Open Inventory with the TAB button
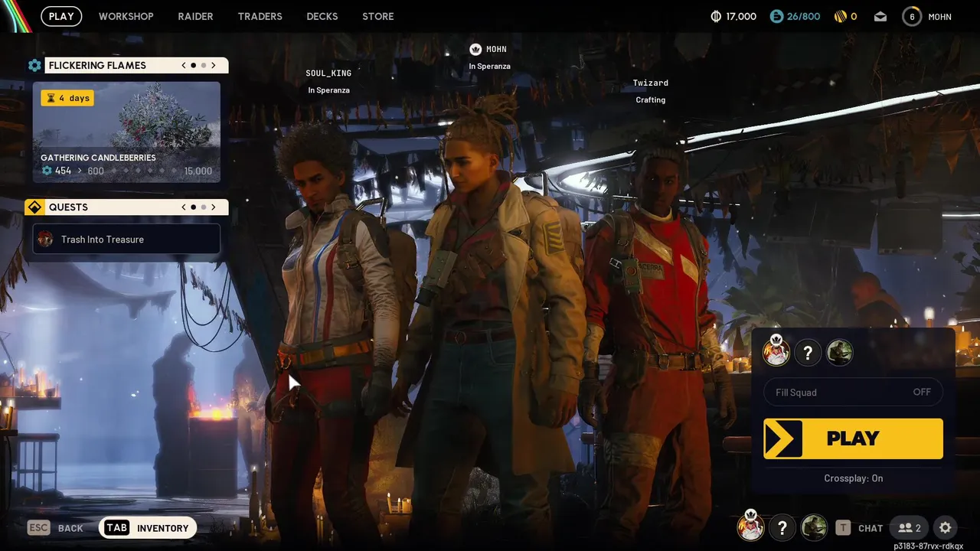The width and height of the screenshot is (980, 551). pos(148,527)
